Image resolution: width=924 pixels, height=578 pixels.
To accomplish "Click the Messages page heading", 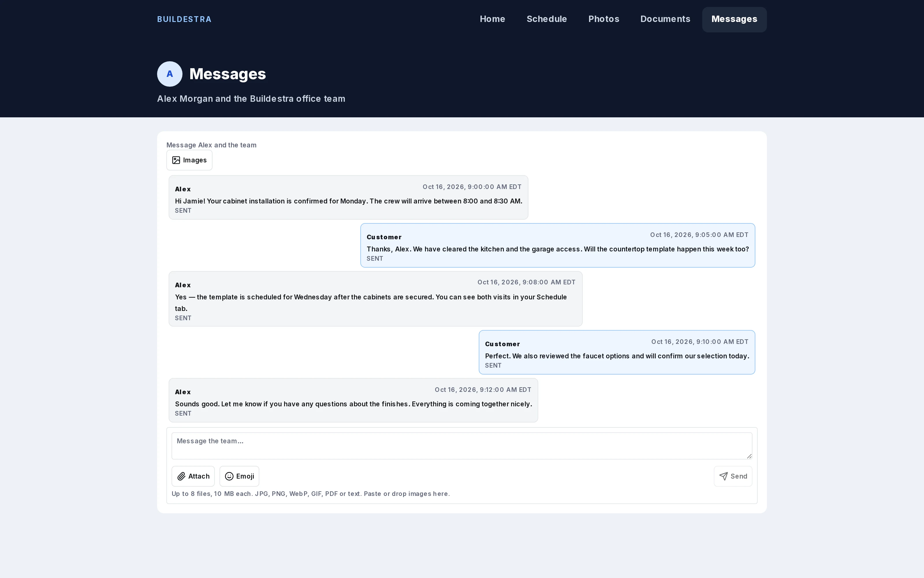I will [x=228, y=74].
